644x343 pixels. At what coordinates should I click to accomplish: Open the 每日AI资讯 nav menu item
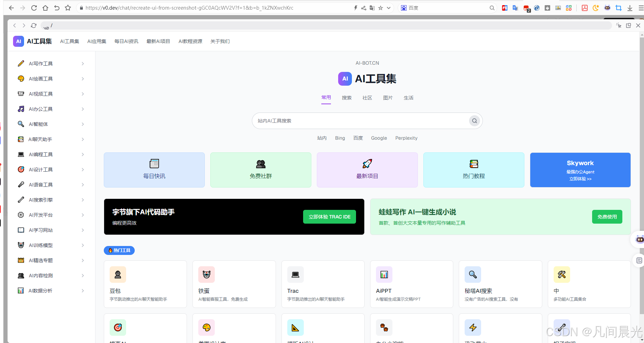click(126, 41)
